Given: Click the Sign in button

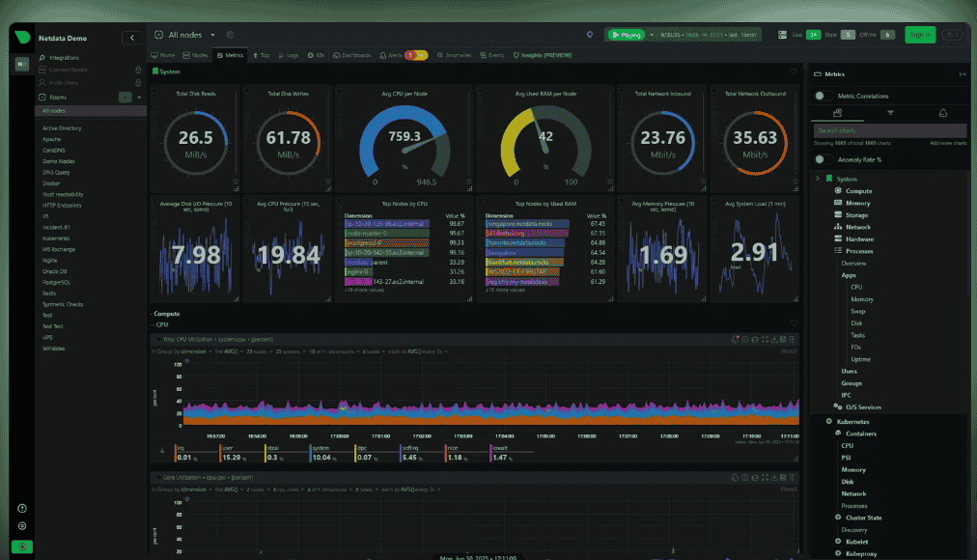Looking at the screenshot, I should pyautogui.click(x=920, y=35).
